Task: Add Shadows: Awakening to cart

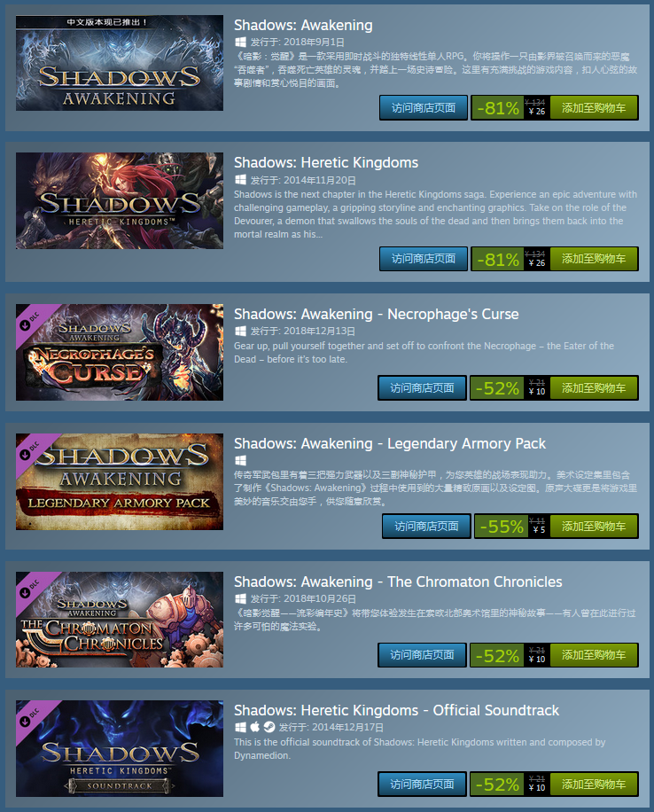Action: pos(594,108)
